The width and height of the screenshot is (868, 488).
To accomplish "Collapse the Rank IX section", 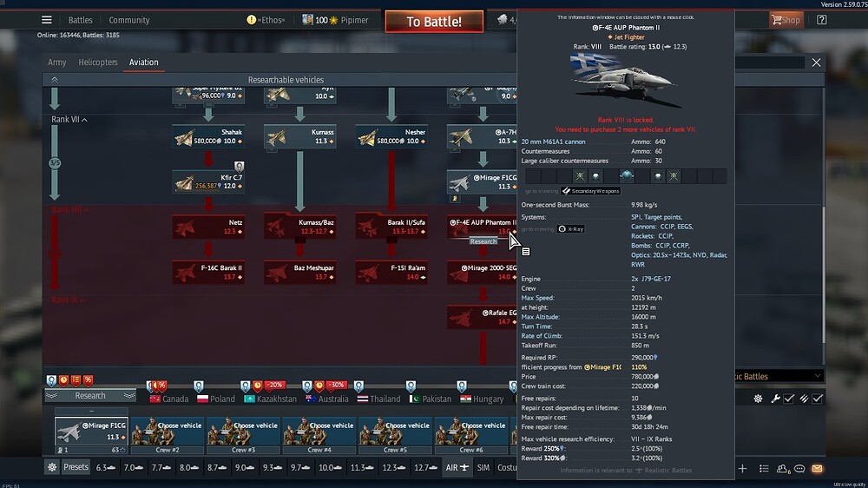I will click(68, 300).
